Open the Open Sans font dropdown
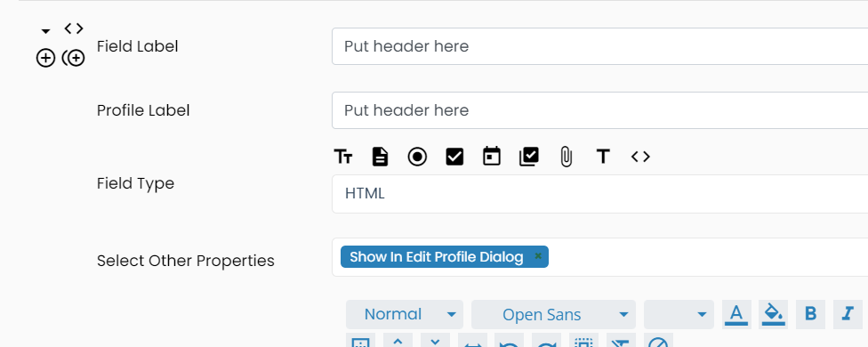Viewport: 868px width, 347px height. point(553,314)
